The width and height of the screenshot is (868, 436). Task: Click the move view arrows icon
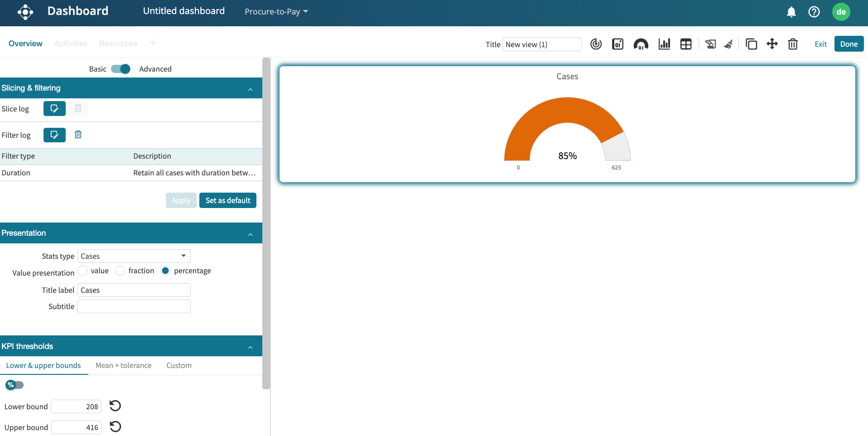tap(772, 44)
